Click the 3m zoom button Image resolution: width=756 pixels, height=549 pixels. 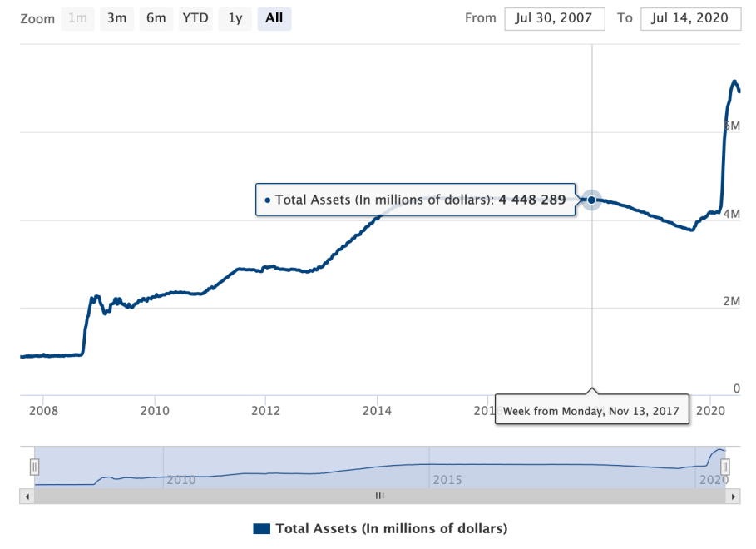[x=116, y=18]
